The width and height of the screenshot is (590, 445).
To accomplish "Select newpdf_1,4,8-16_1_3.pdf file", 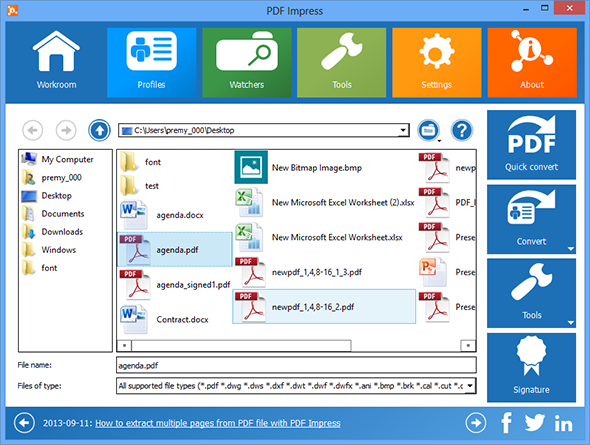I will coord(298,272).
